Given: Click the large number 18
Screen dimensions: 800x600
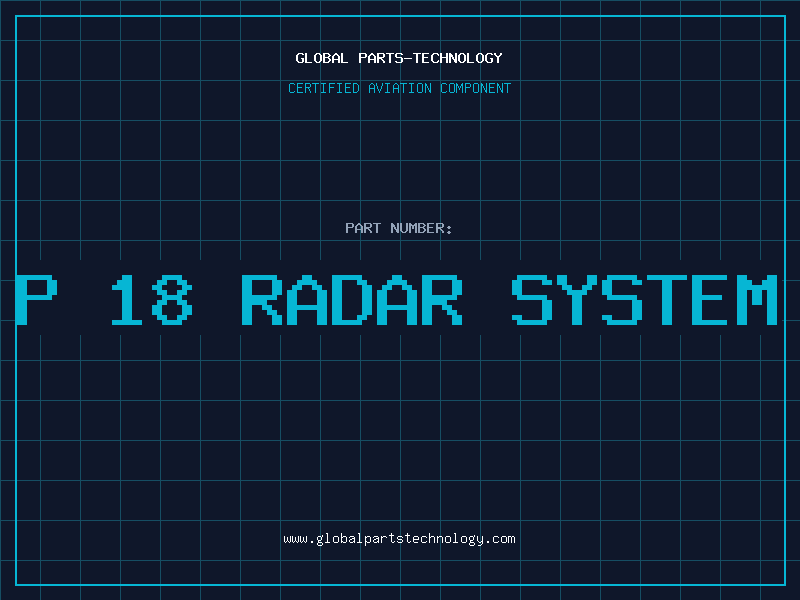Looking at the screenshot, I should tap(153, 299).
